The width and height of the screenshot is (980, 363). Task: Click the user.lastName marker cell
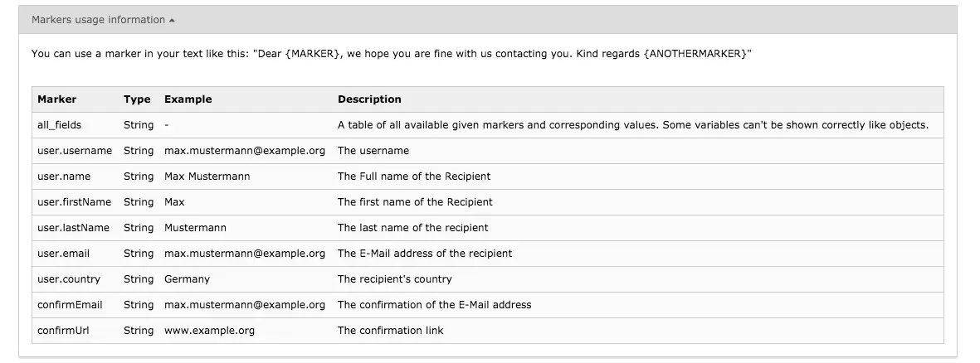73,228
